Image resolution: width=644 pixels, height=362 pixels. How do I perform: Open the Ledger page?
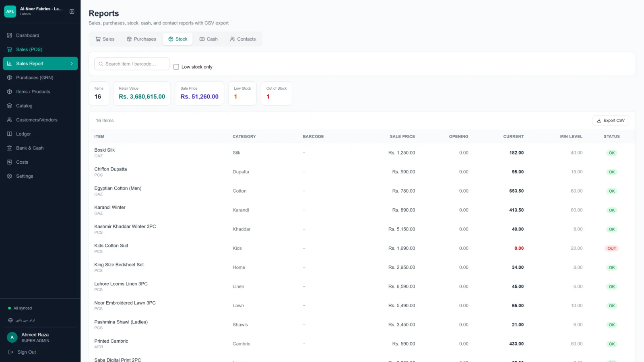(x=40, y=134)
